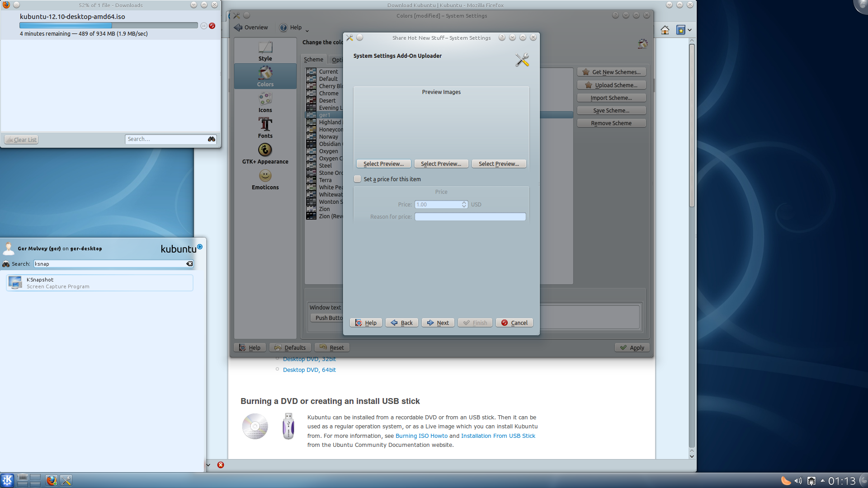Click Get New Schemes button

[611, 72]
